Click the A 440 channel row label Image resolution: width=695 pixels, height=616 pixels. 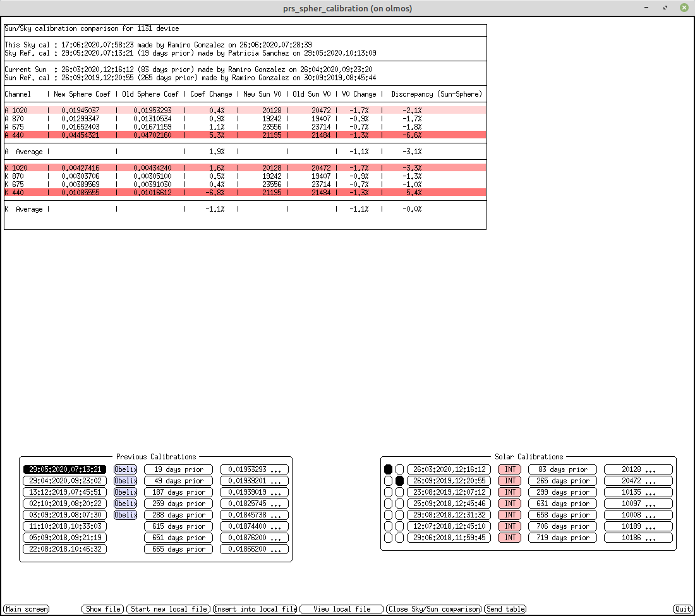pyautogui.click(x=14, y=135)
